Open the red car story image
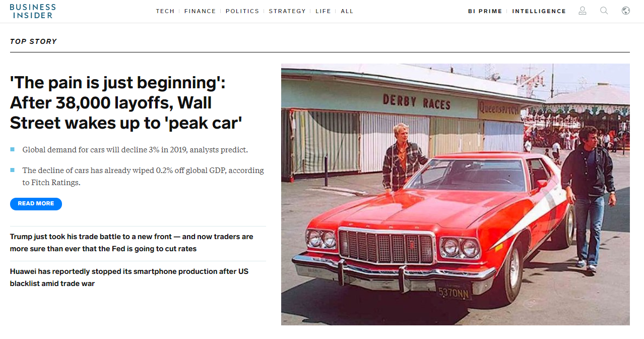 point(456,194)
